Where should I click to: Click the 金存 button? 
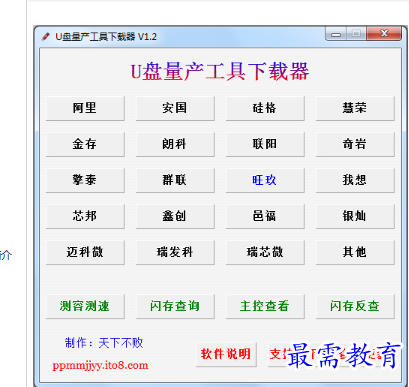85,144
